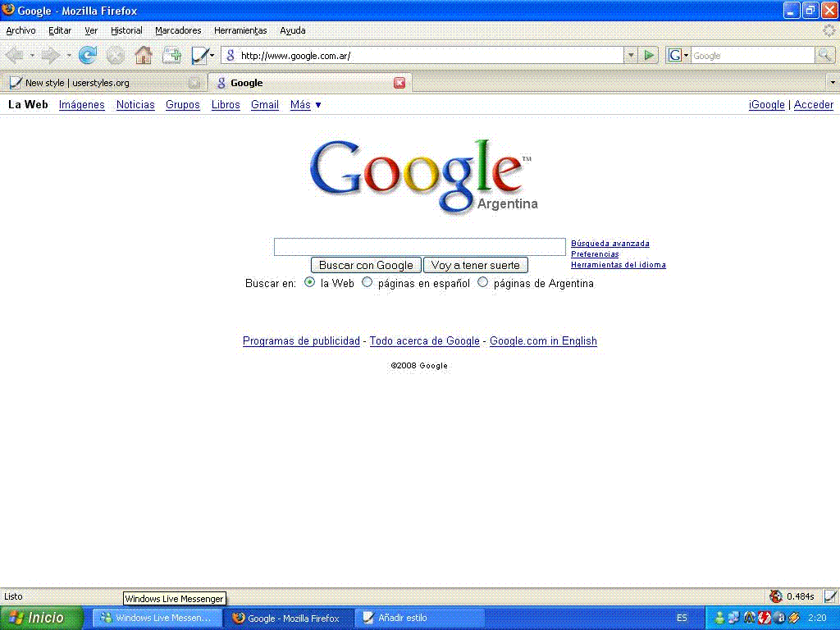This screenshot has height=630, width=840.
Task: Expand the 'Más' menu on Google
Action: pyautogui.click(x=305, y=104)
